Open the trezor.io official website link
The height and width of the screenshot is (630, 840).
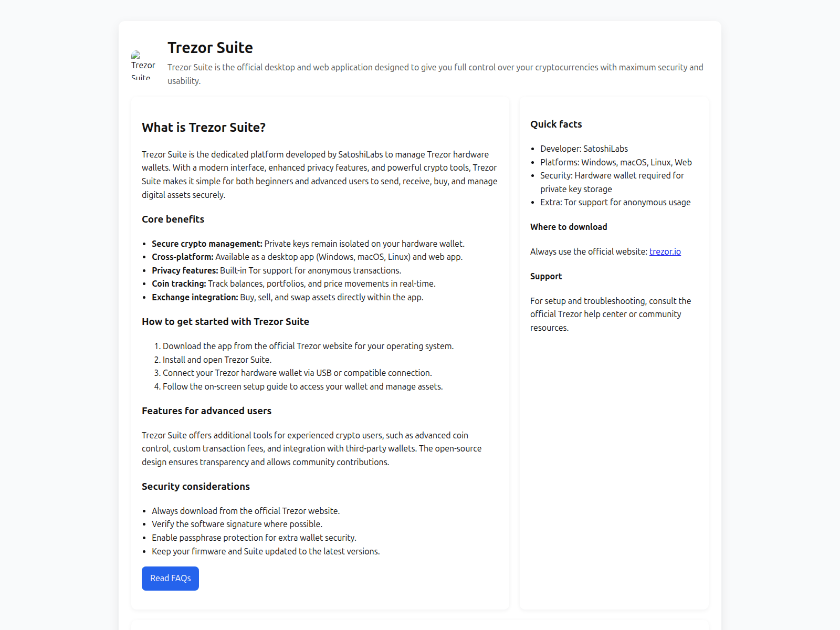pyautogui.click(x=665, y=251)
